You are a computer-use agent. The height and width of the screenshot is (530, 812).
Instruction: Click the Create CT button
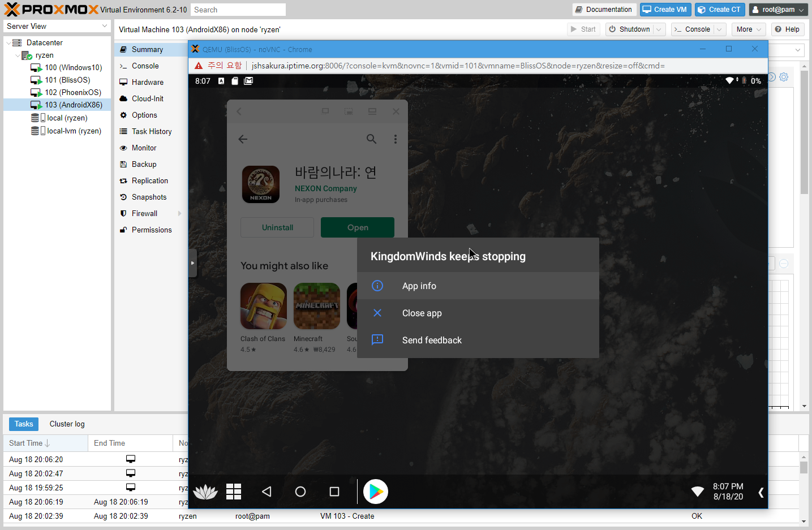point(720,10)
